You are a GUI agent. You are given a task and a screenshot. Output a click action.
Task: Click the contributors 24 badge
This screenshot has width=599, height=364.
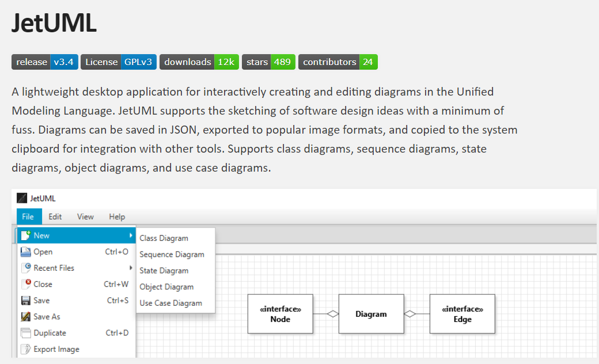point(338,62)
